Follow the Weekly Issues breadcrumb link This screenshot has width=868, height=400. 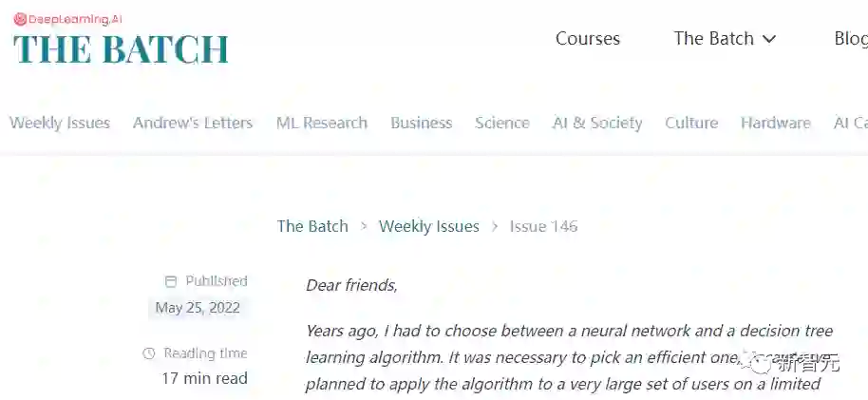coord(429,226)
